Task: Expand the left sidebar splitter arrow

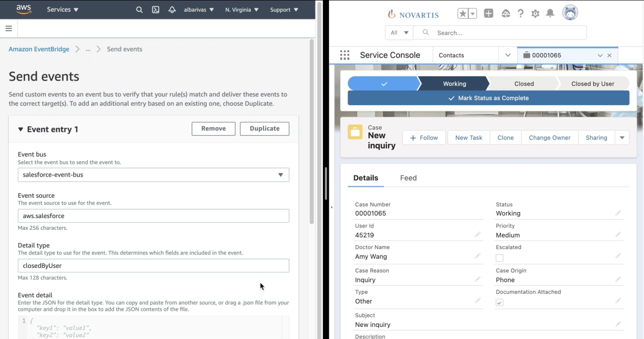Action: (332, 207)
